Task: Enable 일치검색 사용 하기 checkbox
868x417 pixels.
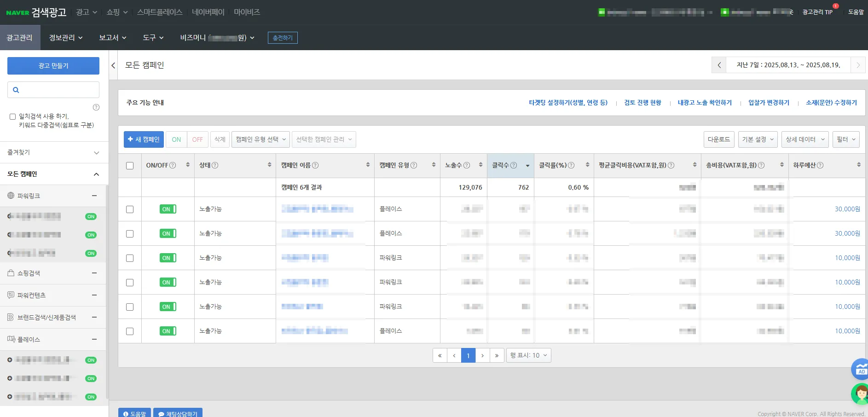Action: (13, 117)
